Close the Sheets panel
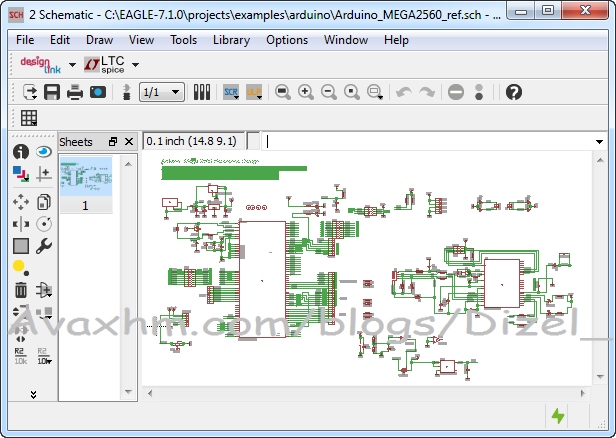616x438 pixels. click(x=129, y=142)
